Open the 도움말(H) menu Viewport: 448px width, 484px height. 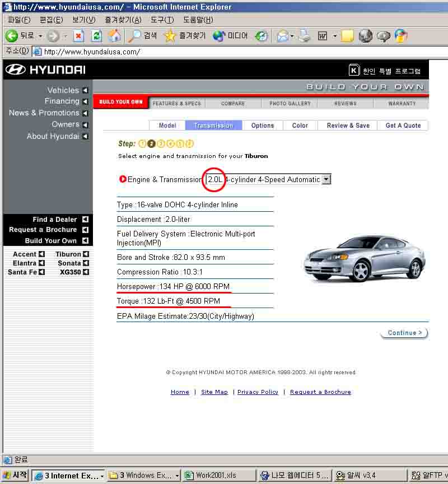point(198,20)
